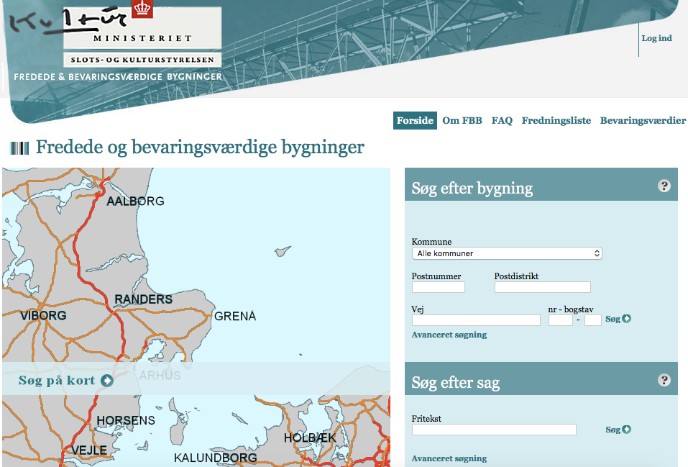Click into the Vej street field
The width and height of the screenshot is (688, 467).
[x=476, y=320]
